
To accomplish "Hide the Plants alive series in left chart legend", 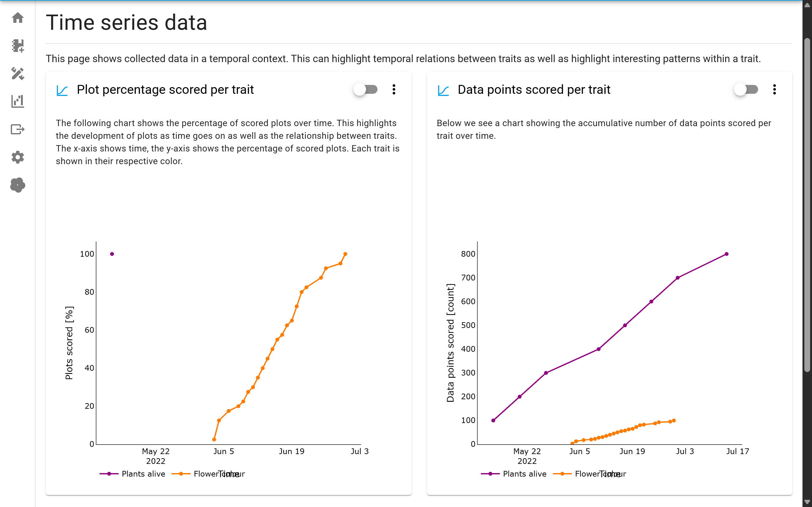I will (143, 474).
